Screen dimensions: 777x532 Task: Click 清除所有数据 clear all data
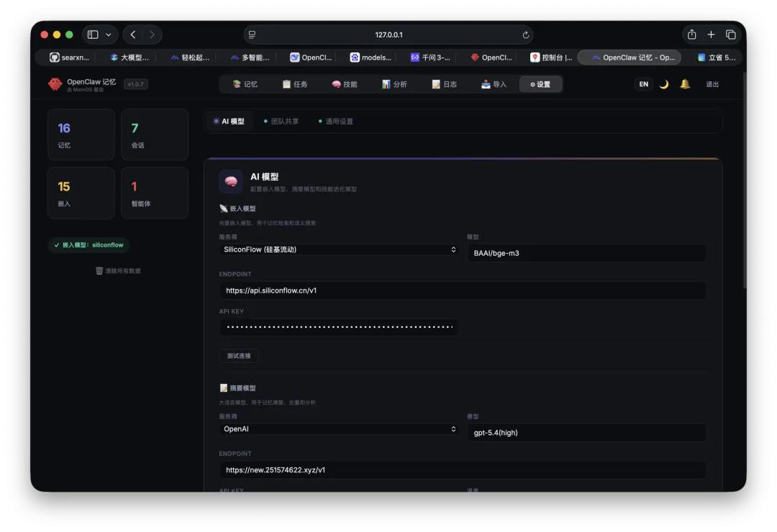pos(118,271)
